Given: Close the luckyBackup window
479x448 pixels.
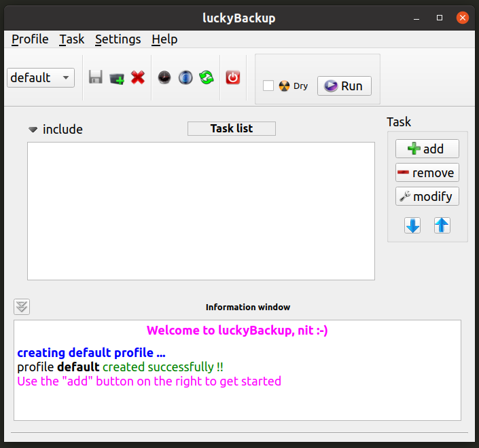Looking at the screenshot, I should click(463, 18).
